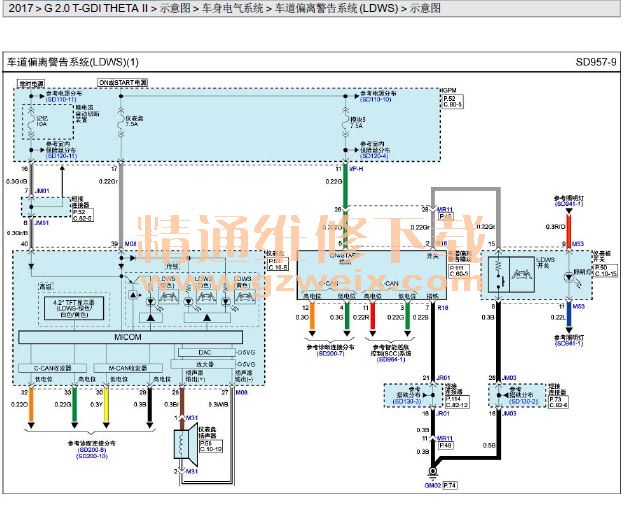This screenshot has width=624, height=506.
Task: Click the upper M53 connector label
Action: click(577, 244)
